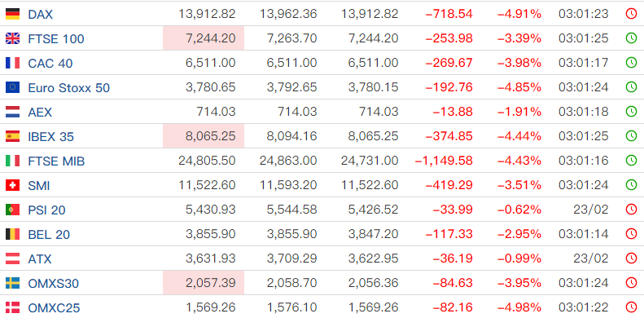Viewport: 644px width, 318px height.
Task: Open the BEL 20 index link
Action: [x=49, y=234]
